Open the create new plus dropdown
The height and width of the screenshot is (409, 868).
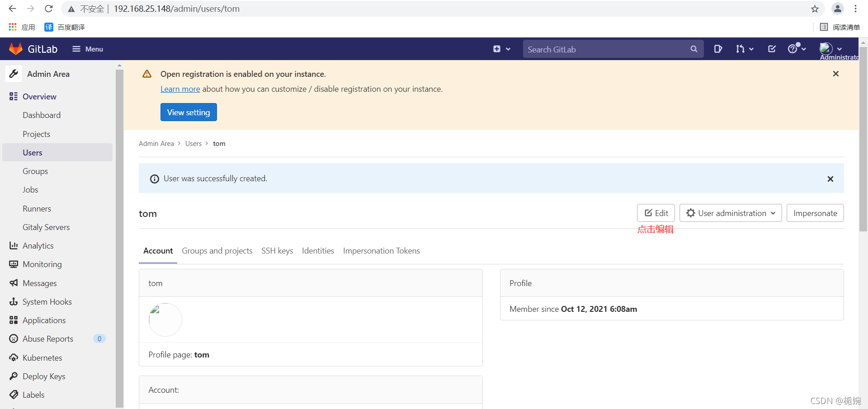coord(501,49)
